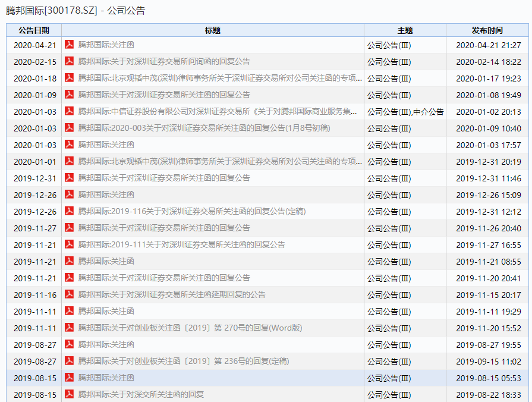Click PDF icon in row published 2019-11-26 20:40
This screenshot has width=532, height=402.
[69, 228]
